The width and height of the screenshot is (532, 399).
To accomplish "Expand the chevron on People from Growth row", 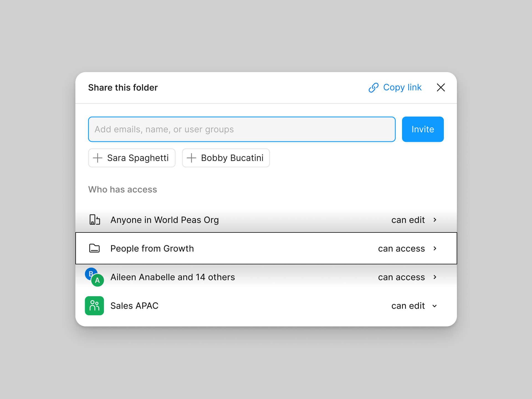I will coord(435,249).
